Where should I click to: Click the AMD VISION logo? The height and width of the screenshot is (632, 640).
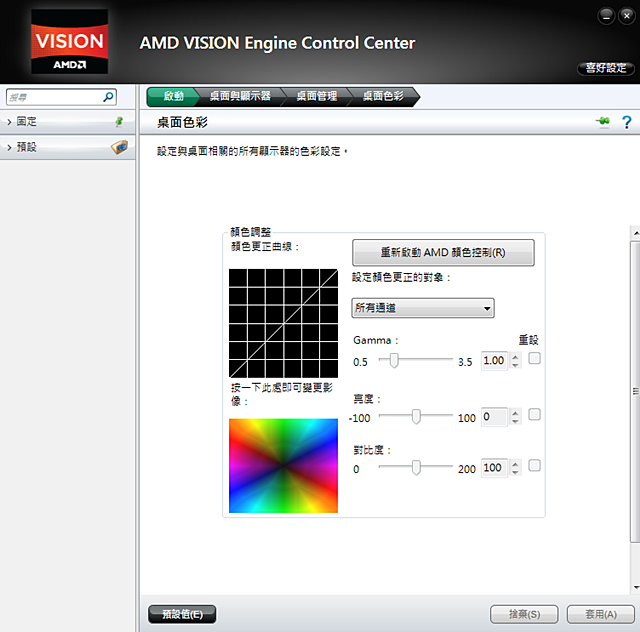pyautogui.click(x=70, y=42)
